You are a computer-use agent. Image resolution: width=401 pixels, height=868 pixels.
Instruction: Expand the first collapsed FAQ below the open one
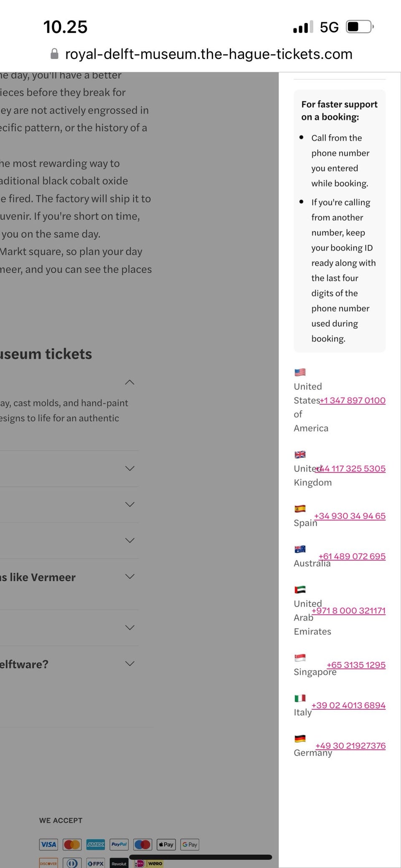pos(130,468)
